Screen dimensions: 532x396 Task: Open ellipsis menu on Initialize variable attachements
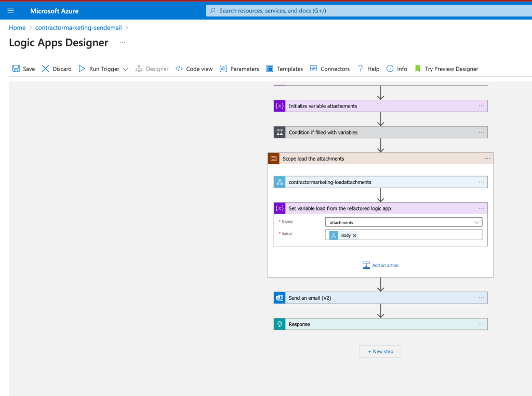coord(482,106)
